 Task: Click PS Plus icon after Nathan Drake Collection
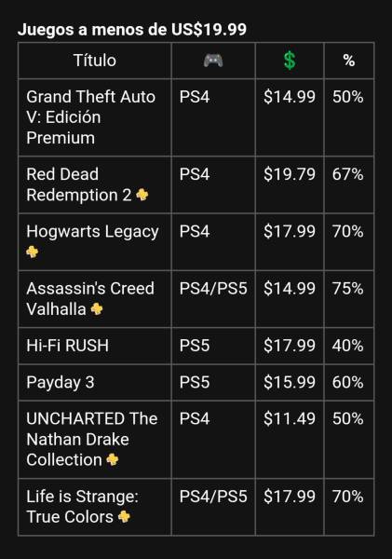[113, 459]
